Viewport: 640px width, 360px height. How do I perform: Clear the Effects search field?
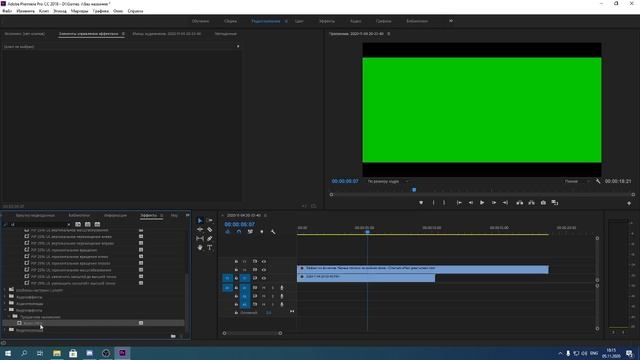point(68,224)
